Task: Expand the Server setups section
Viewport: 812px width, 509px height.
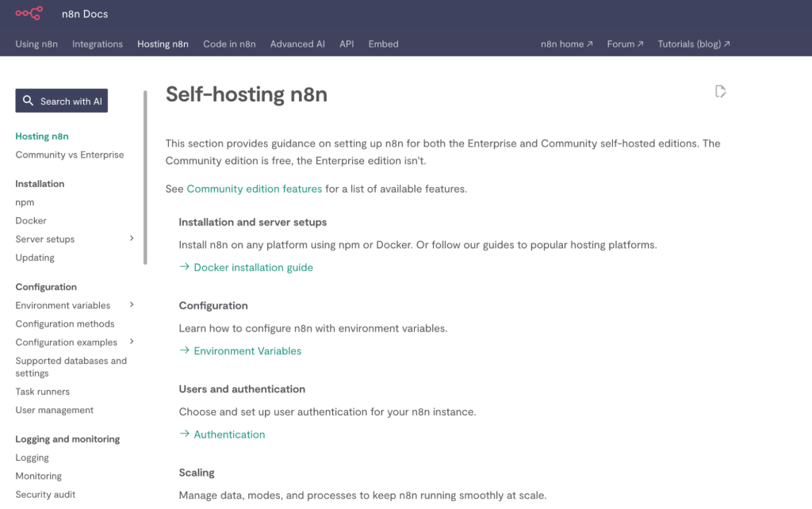Action: 132,239
